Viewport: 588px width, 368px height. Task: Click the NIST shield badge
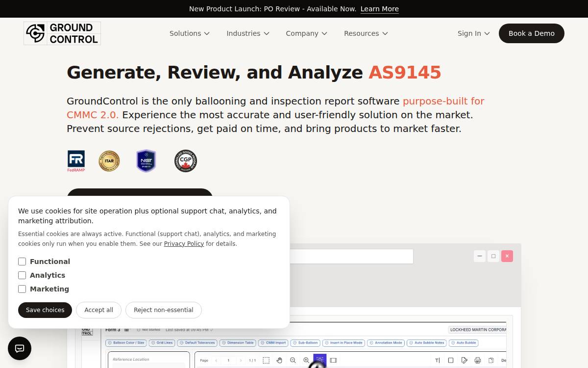click(x=146, y=161)
